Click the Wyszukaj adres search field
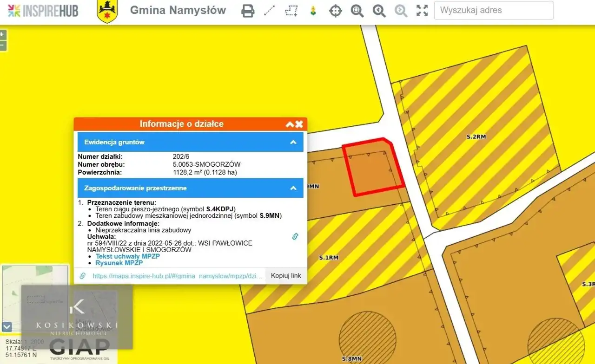Screen dimensions: 595x364 tap(493, 10)
